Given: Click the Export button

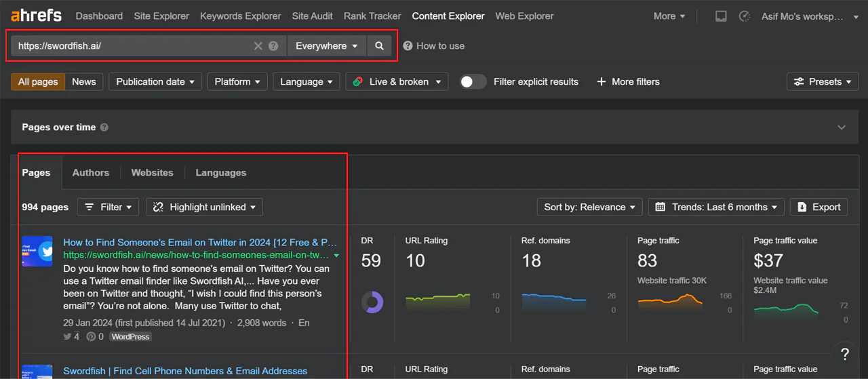Looking at the screenshot, I should (819, 207).
